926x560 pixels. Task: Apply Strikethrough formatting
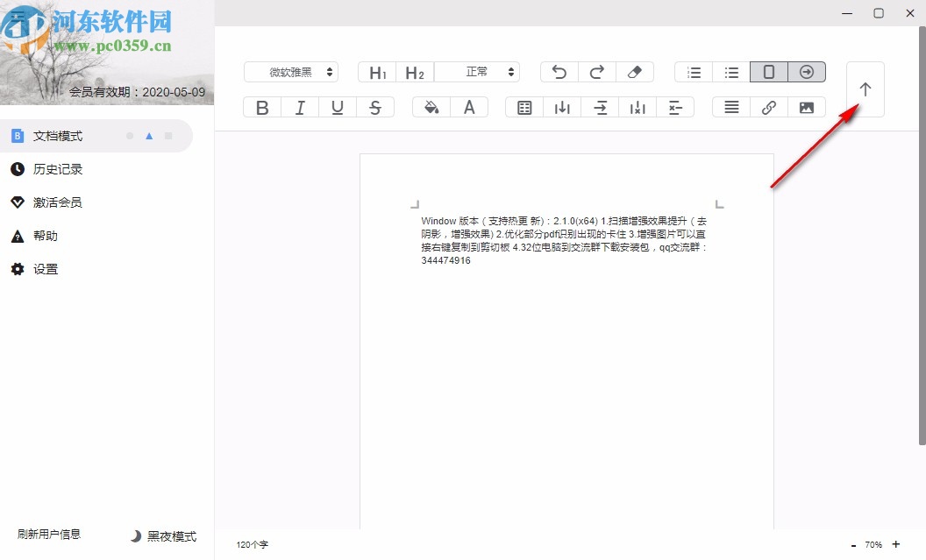point(375,106)
